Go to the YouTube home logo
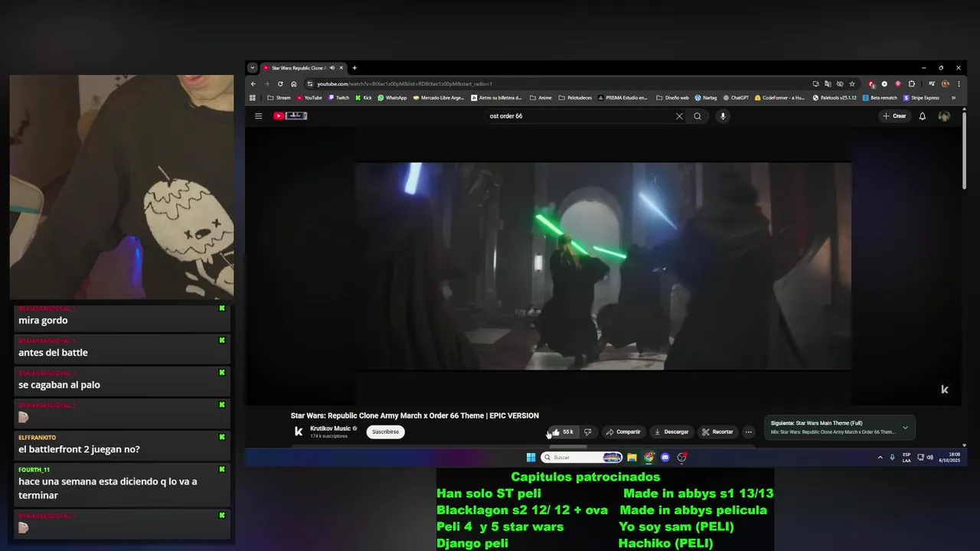Screen dimensions: 980x551 click(x=290, y=116)
